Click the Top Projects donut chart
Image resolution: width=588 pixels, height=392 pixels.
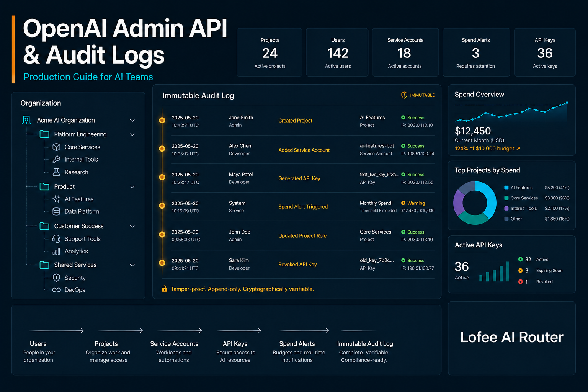475,203
